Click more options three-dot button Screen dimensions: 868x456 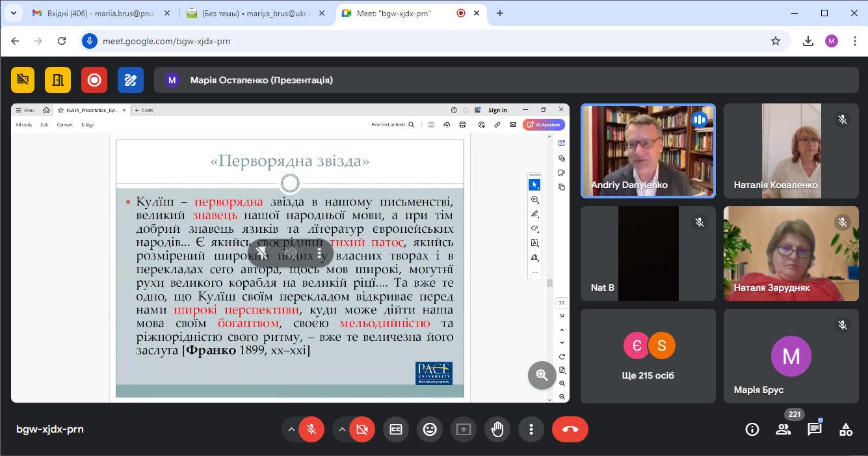pos(531,429)
